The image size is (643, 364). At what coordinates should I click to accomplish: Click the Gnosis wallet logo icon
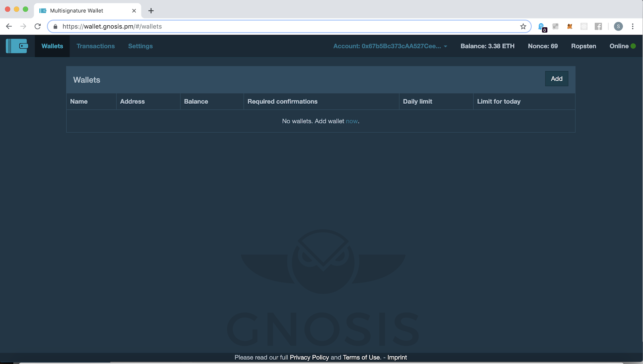point(17,46)
